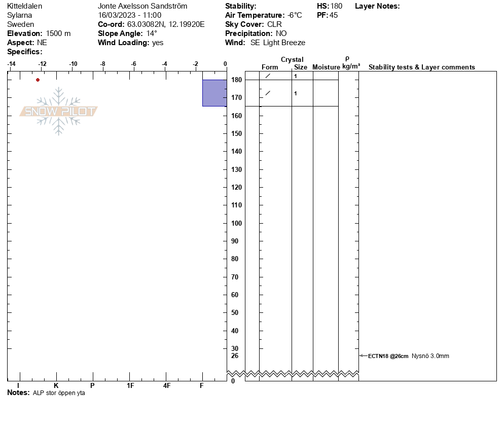Screen dimensions: 504x426
Task: Select the Slope Angle value "14°"
Action: pos(152,33)
